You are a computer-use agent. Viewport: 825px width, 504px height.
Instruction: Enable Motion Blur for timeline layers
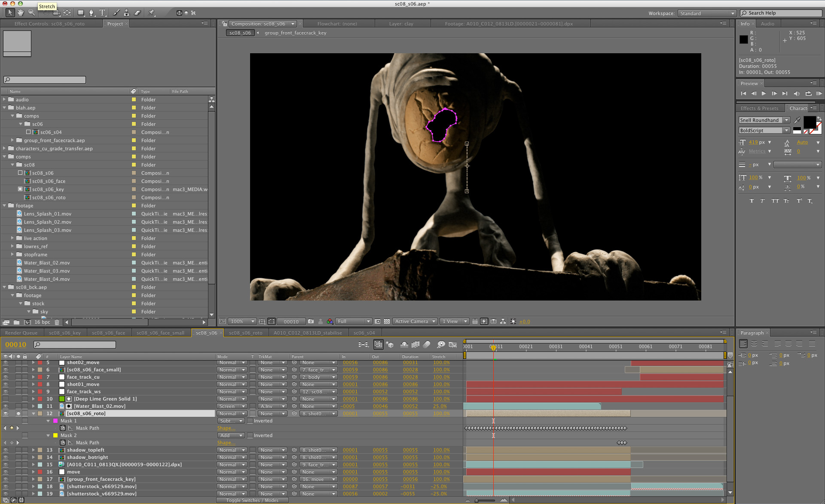pyautogui.click(x=427, y=344)
